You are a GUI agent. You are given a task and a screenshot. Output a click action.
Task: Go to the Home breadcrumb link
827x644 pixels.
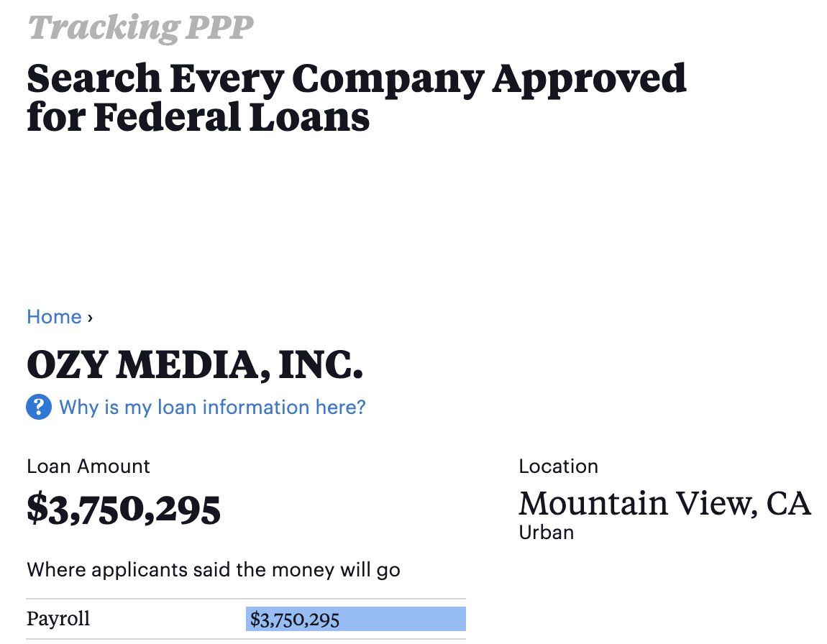[x=54, y=317]
